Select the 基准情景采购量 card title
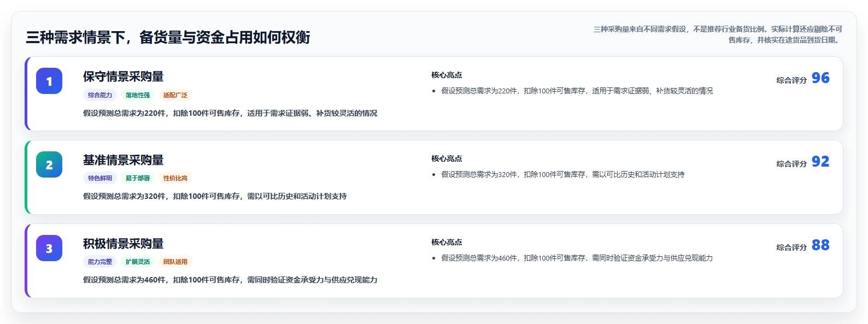Viewport: 868px width, 324px height. 124,160
